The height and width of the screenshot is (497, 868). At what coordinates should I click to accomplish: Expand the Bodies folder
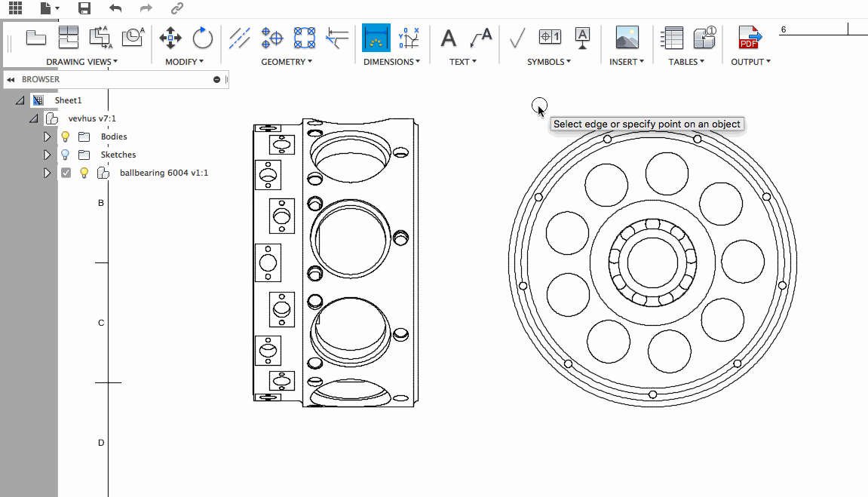click(x=47, y=137)
